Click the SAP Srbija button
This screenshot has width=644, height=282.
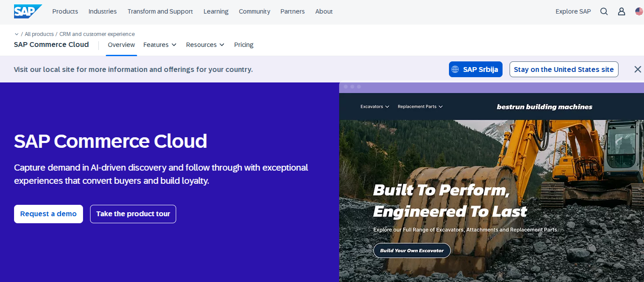pyautogui.click(x=476, y=69)
